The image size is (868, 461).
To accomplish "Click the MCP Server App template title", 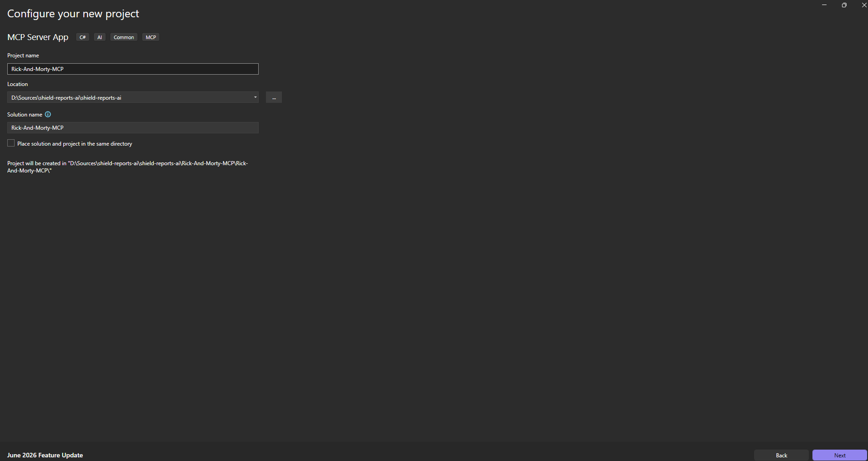I will [38, 37].
